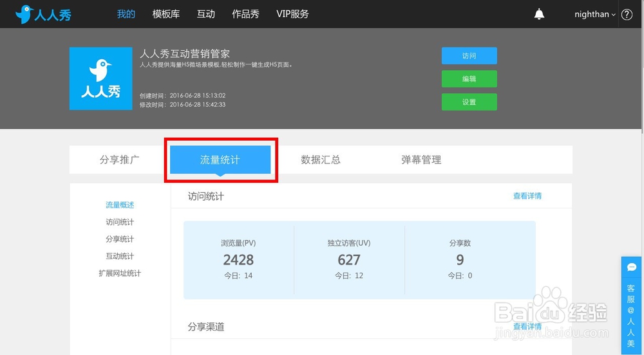Select the 流量统计 tab

[220, 159]
